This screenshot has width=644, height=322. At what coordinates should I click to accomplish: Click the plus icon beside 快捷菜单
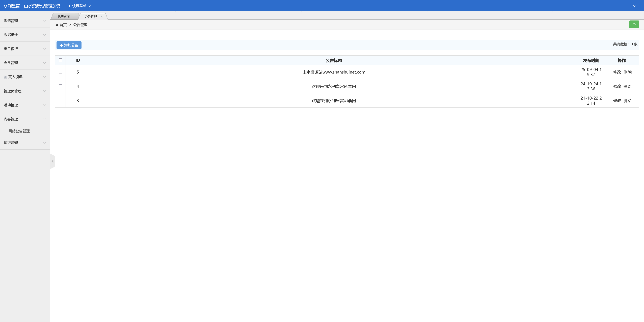coord(69,6)
